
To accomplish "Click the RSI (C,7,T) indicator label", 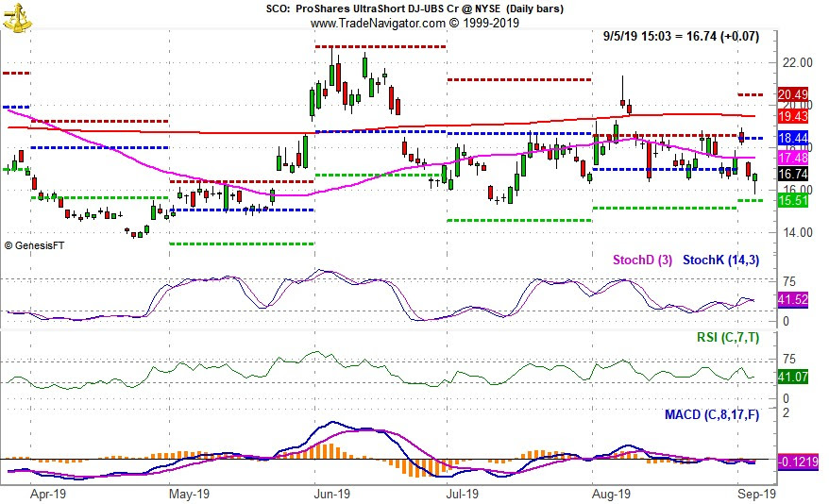I will tap(727, 337).
